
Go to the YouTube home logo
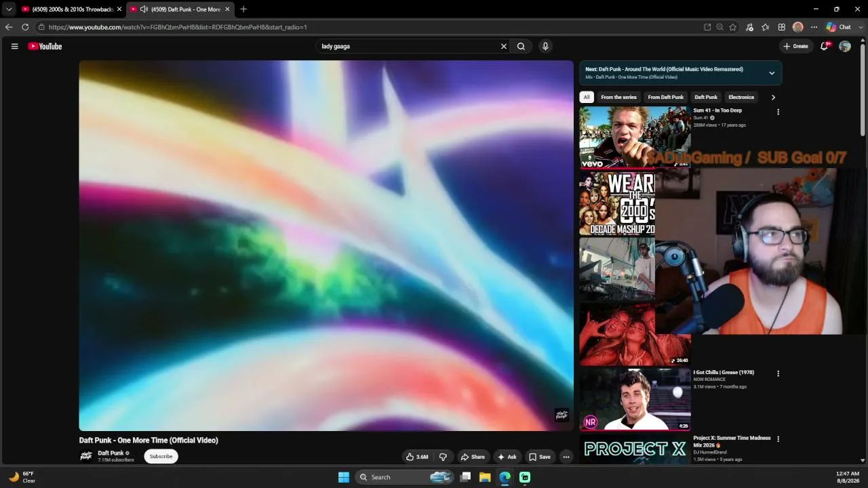(x=45, y=46)
